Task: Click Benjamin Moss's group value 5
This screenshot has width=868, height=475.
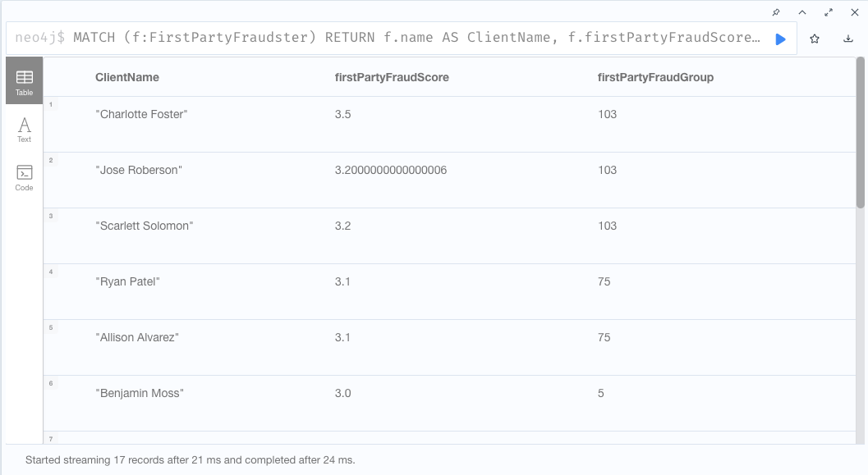Action: point(600,394)
